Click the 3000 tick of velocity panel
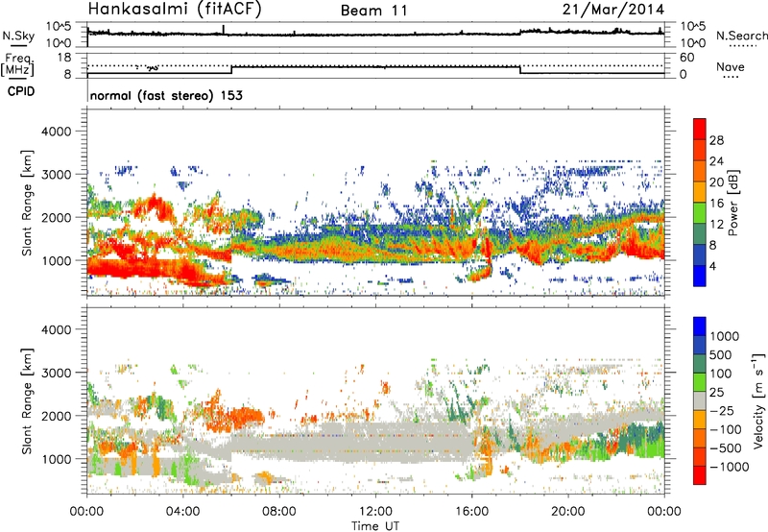Viewport: 768px width, 532px height. [x=57, y=373]
